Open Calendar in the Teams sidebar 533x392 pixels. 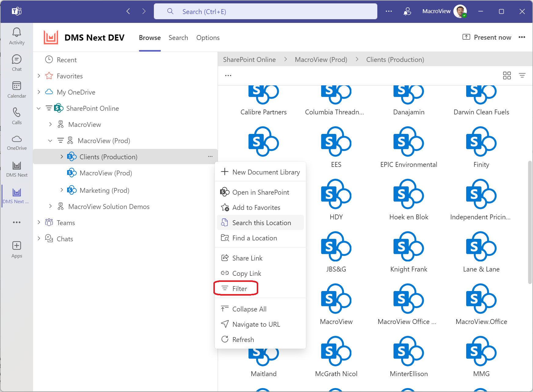(17, 90)
